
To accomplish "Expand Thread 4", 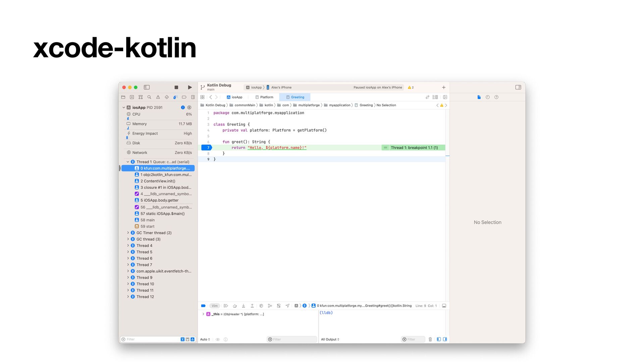I will (x=128, y=246).
